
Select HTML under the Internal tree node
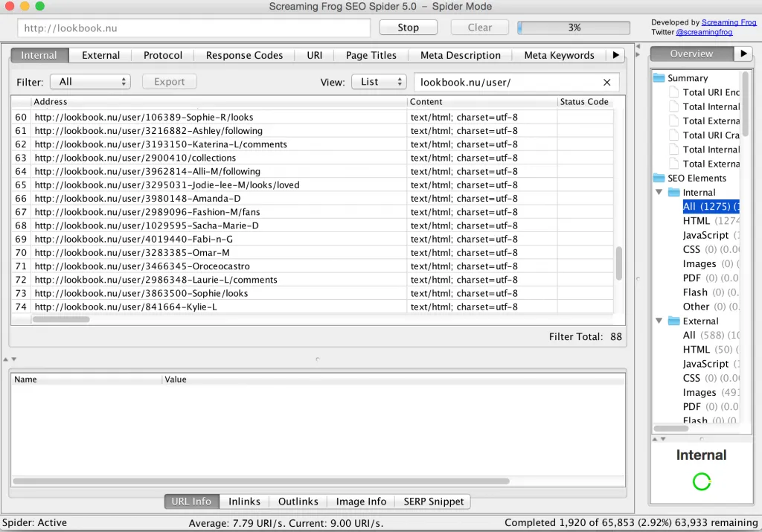point(711,220)
